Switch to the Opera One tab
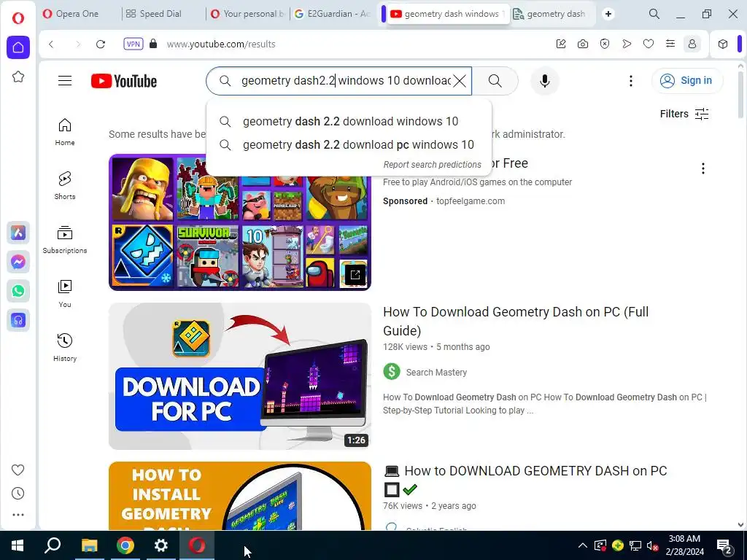Viewport: 747px width, 560px height. (x=79, y=14)
